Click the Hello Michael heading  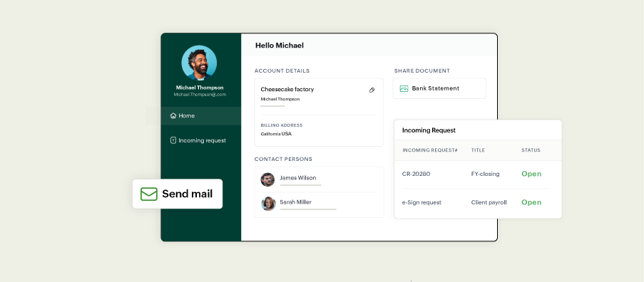point(280,46)
